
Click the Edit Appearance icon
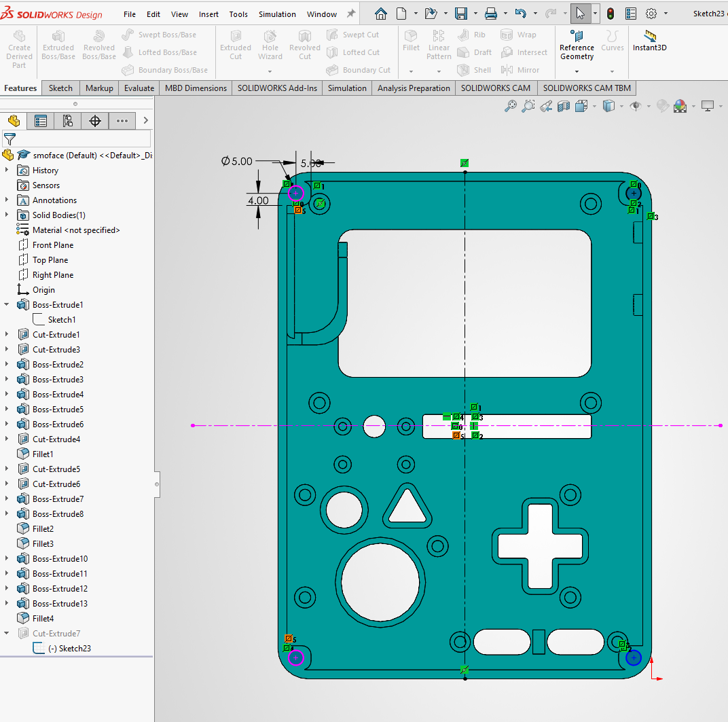(x=663, y=107)
